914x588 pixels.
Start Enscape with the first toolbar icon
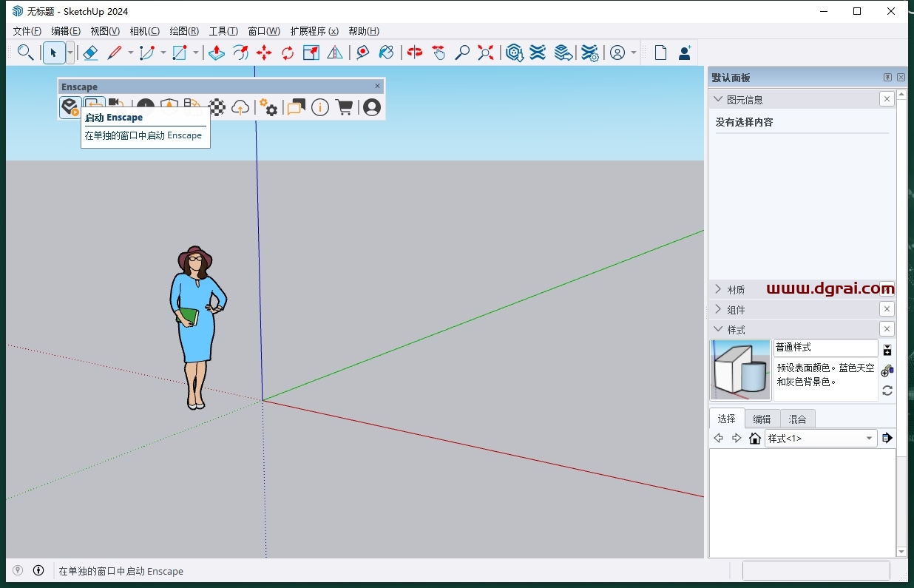(x=70, y=107)
